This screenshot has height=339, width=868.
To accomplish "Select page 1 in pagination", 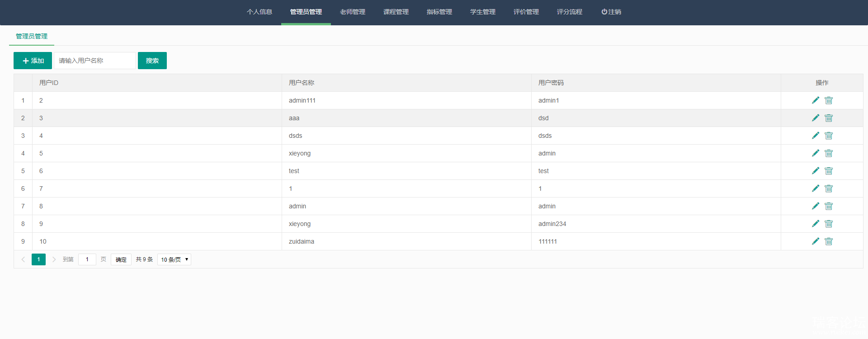I will point(38,259).
